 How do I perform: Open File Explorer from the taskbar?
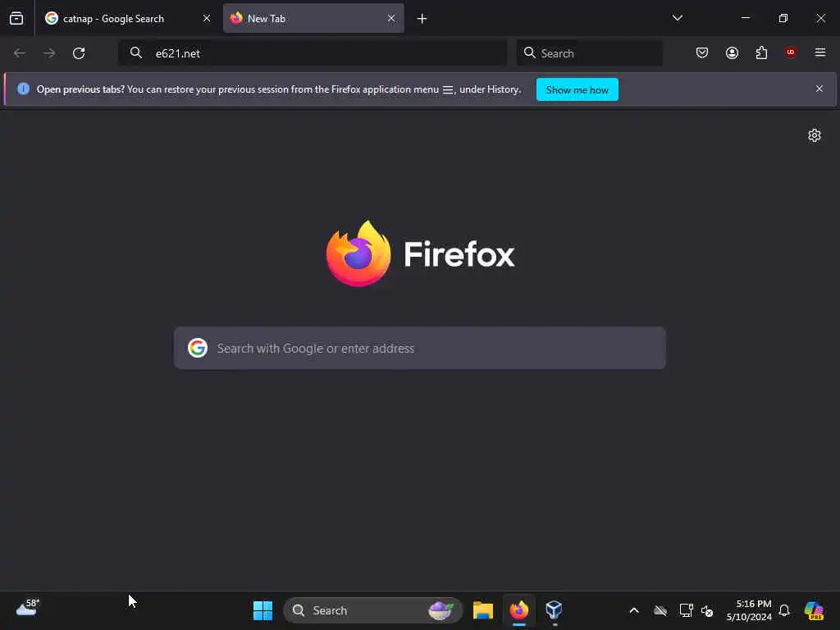point(482,610)
